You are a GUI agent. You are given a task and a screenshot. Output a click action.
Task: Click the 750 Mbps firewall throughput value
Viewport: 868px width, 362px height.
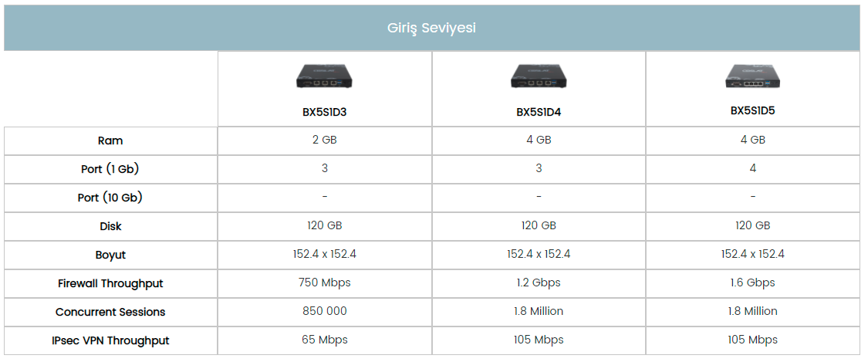pyautogui.click(x=324, y=282)
